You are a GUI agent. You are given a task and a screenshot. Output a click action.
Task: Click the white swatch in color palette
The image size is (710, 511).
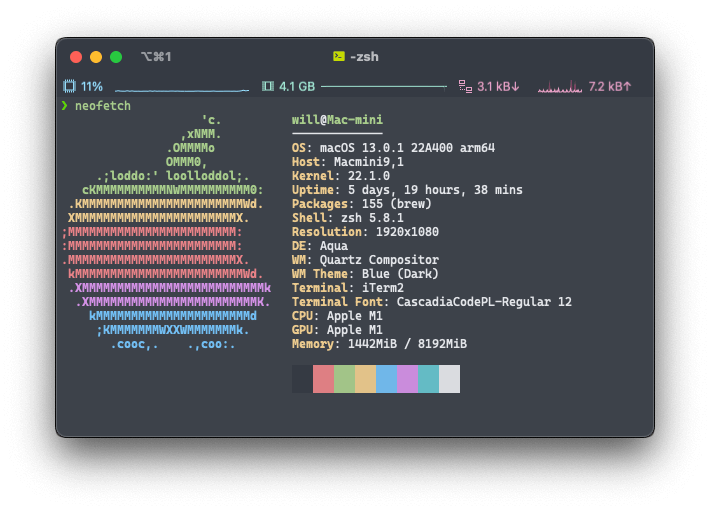[x=449, y=379]
